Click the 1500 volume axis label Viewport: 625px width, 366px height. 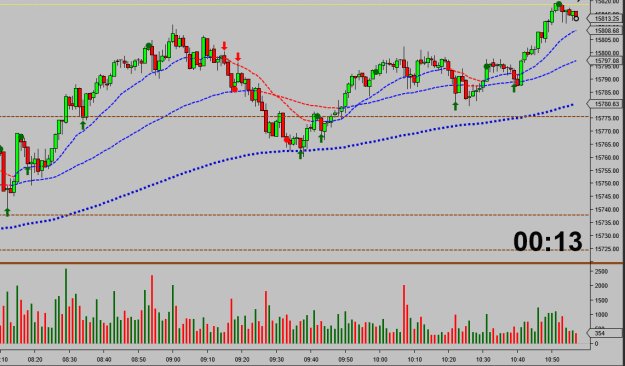pyautogui.click(x=601, y=301)
